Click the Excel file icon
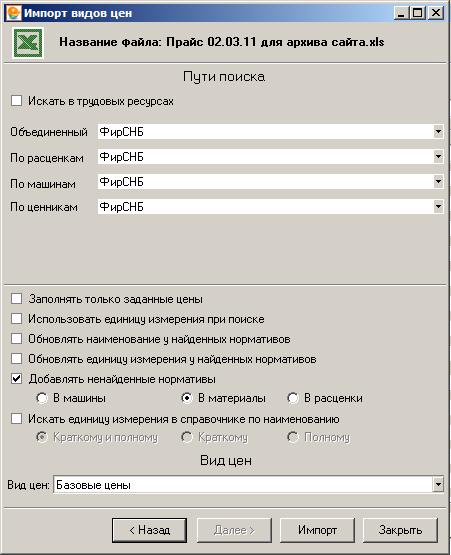Screen dimensions: 451x555 point(28,43)
